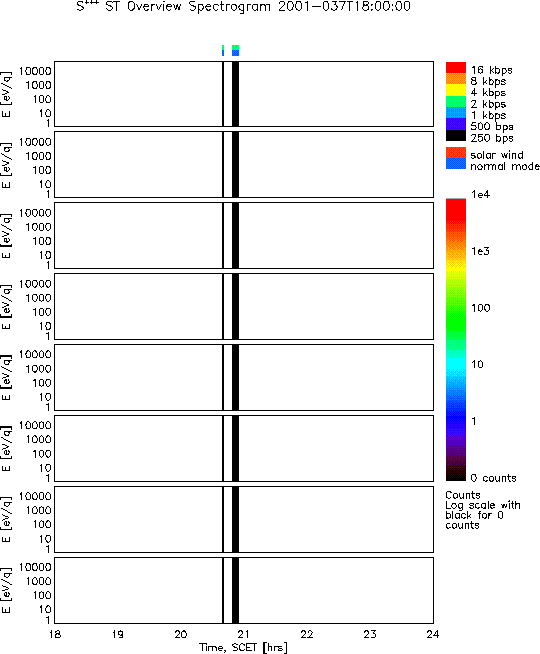This screenshot has width=540, height=654.
Task: Click the "Counts Log scale" caption text
Action: (483, 510)
